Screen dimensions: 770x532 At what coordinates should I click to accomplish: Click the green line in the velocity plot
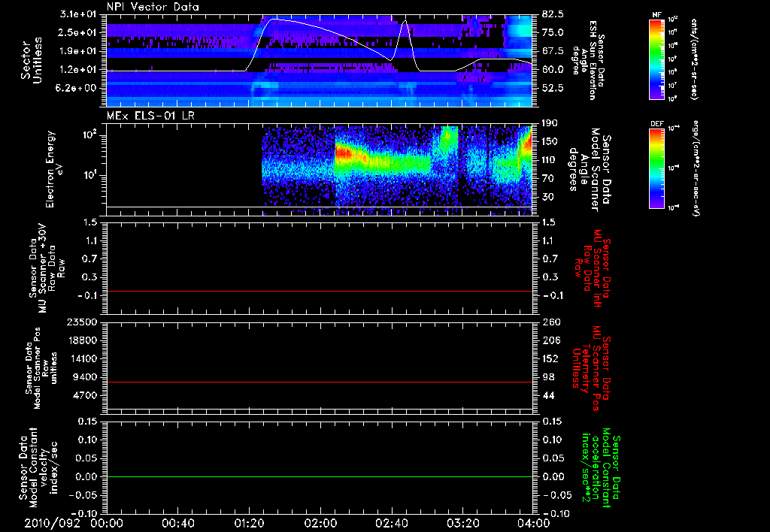coord(320,476)
